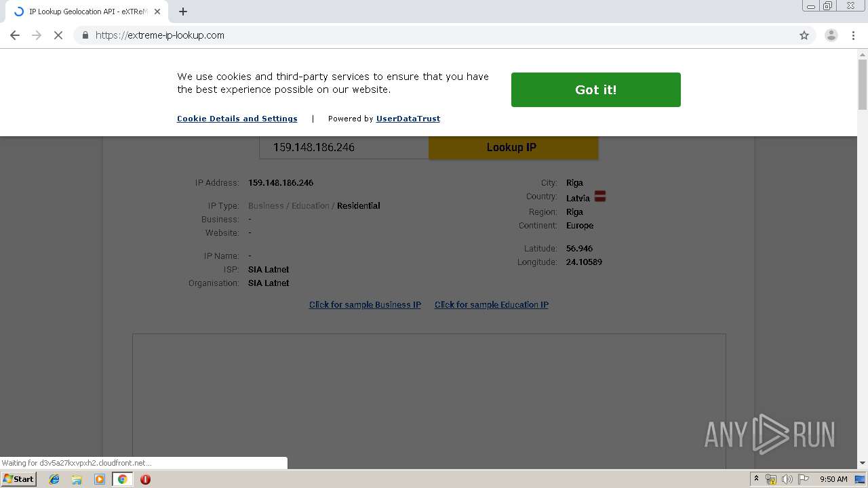Click the scrollbar up arrow
This screenshot has height=488, width=868.
[863, 54]
